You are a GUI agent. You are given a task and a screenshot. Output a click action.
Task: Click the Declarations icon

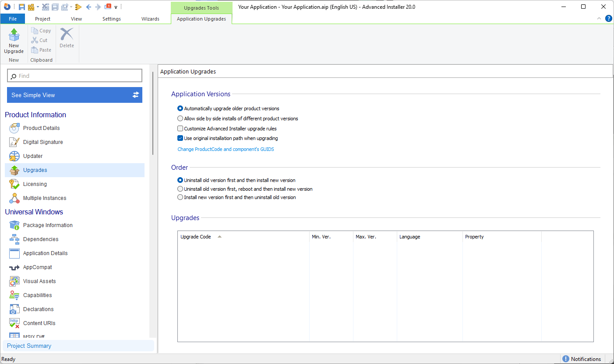pyautogui.click(x=14, y=309)
